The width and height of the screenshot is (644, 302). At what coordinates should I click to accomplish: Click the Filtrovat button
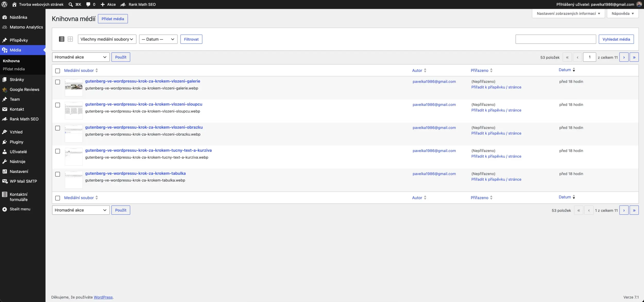pos(191,39)
